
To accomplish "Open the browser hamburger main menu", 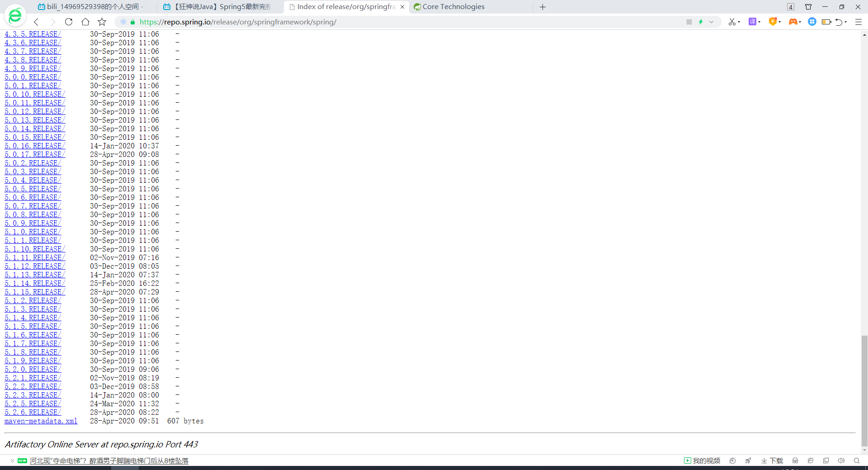I will [x=859, y=22].
